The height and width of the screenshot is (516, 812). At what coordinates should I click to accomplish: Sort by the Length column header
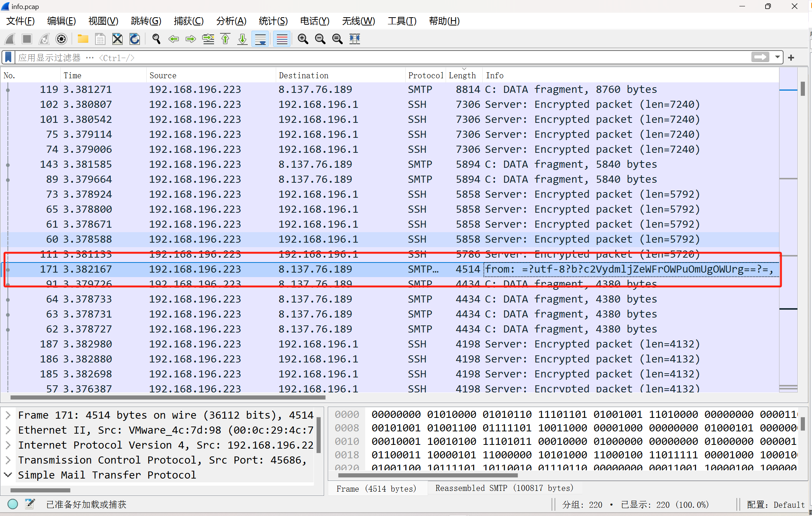click(x=464, y=75)
